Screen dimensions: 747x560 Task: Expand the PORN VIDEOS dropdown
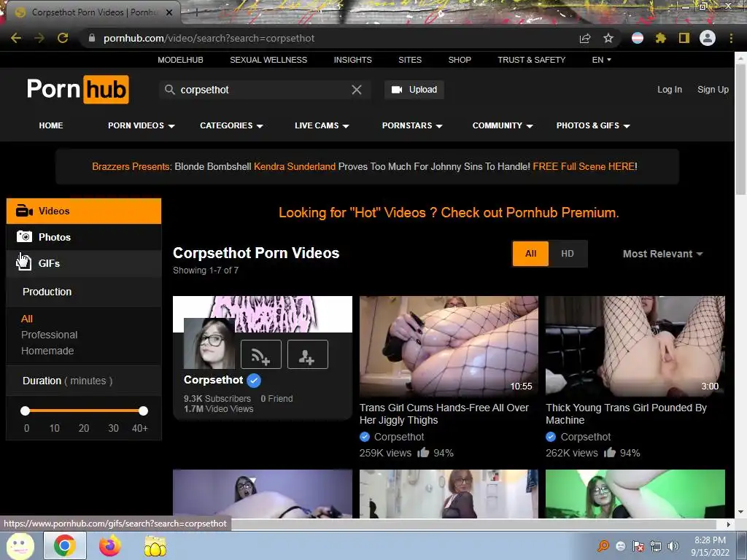coord(141,125)
